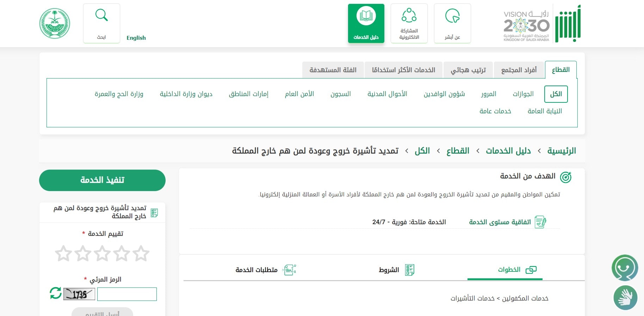
Task: Click the Absher logo
Action: [x=568, y=24]
